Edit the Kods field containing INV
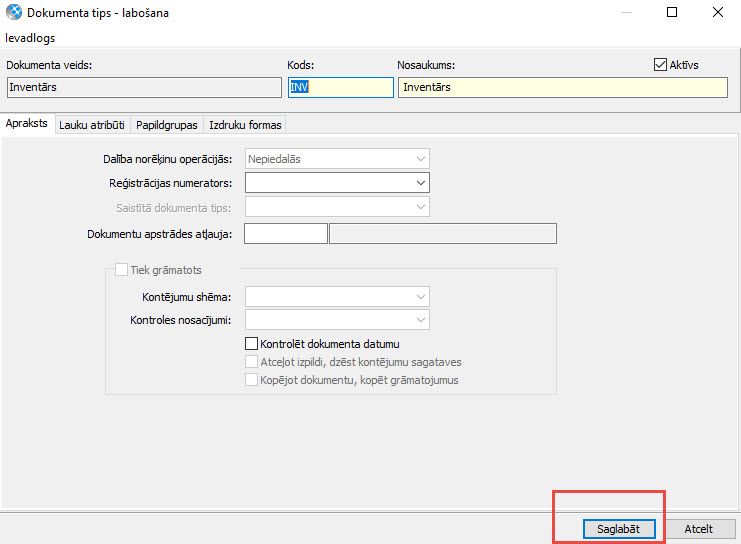Image resolution: width=741 pixels, height=544 pixels. click(x=341, y=87)
